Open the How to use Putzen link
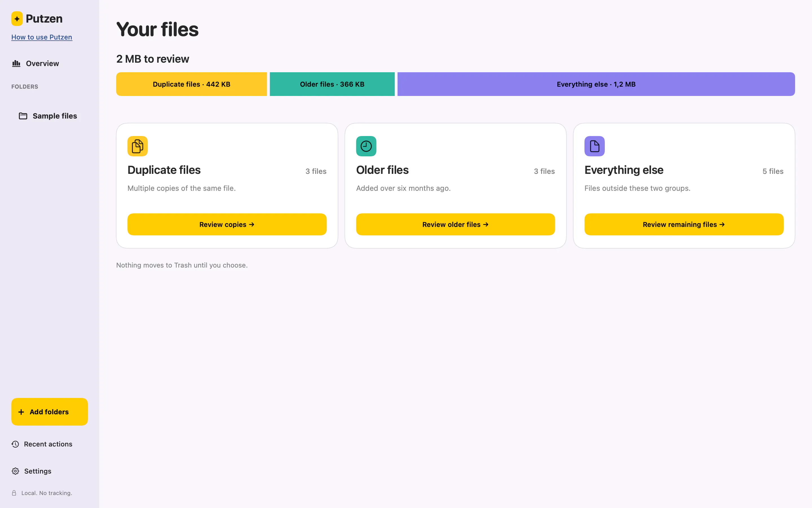Image resolution: width=812 pixels, height=508 pixels. [42, 37]
